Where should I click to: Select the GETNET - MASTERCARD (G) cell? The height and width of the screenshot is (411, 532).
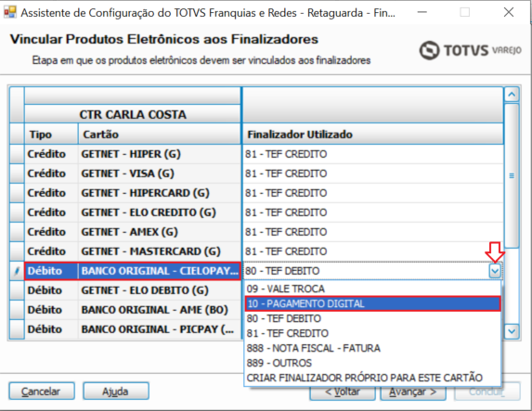[160, 251]
